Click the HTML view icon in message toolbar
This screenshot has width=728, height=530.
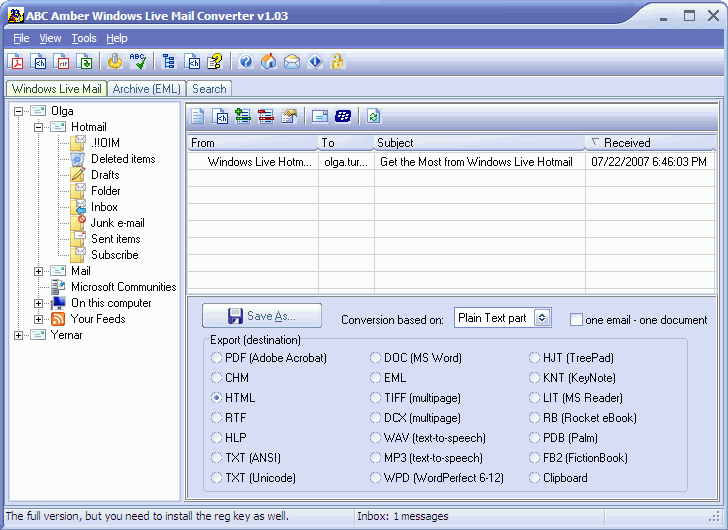click(x=220, y=116)
